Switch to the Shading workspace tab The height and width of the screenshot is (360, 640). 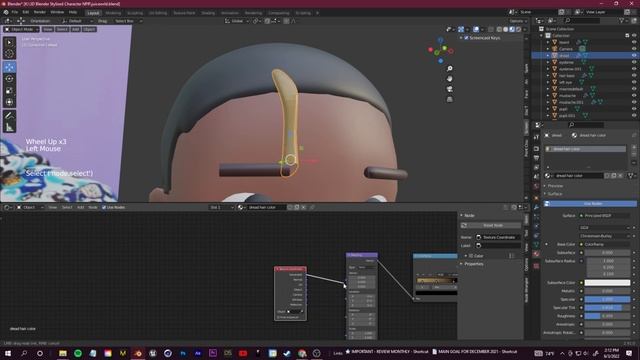point(208,13)
